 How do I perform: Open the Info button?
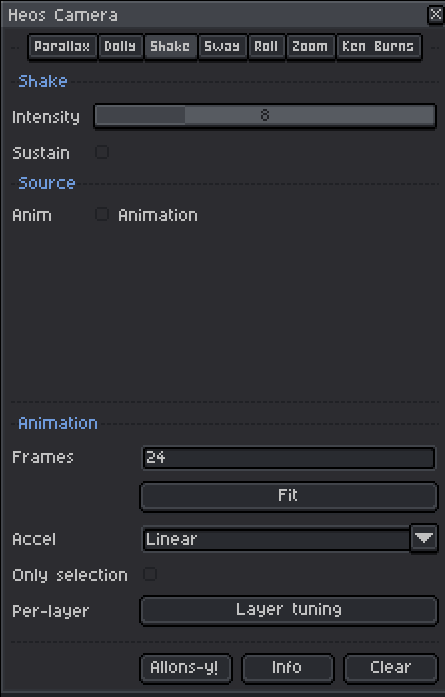[x=288, y=668]
